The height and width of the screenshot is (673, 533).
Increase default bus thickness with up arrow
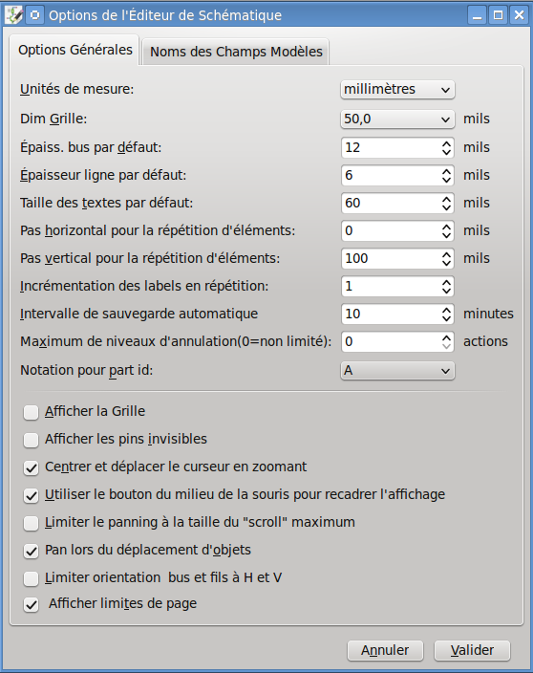pyautogui.click(x=446, y=143)
